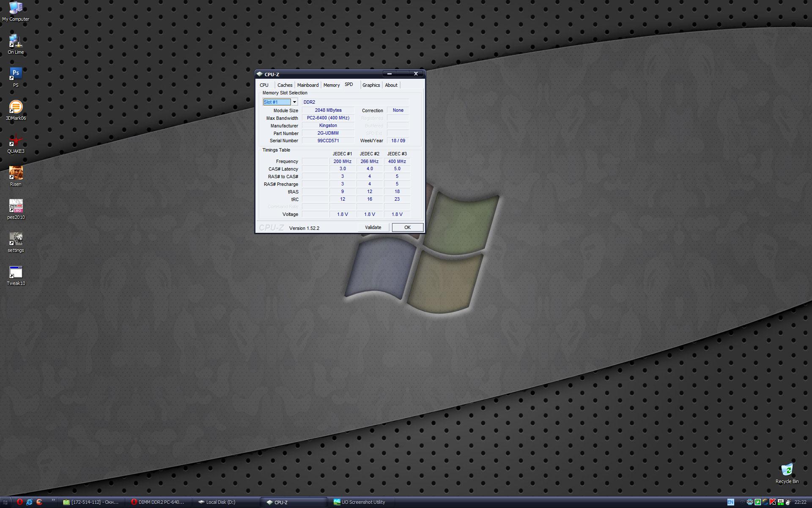This screenshot has width=812, height=508.
Task: Click the Correction value None
Action: [x=398, y=110]
